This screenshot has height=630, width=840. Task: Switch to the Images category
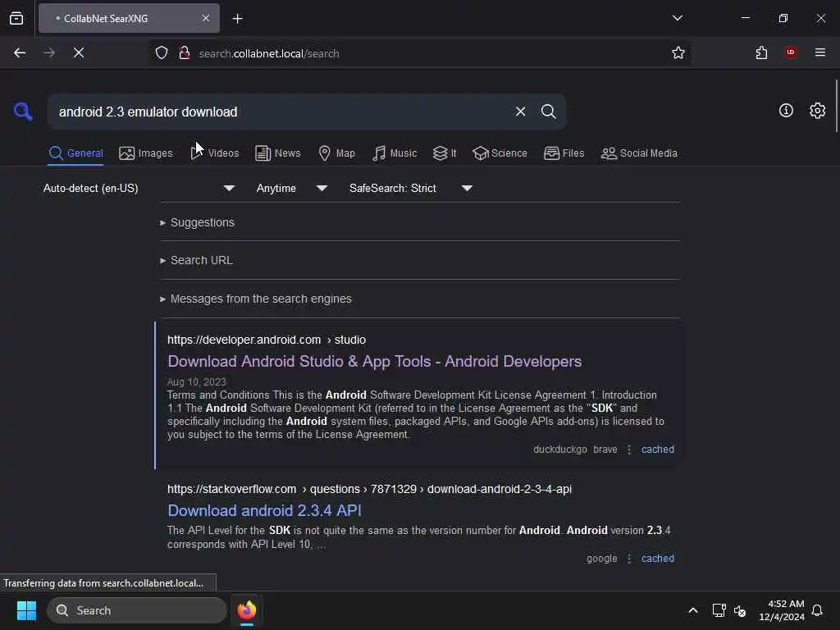point(146,153)
